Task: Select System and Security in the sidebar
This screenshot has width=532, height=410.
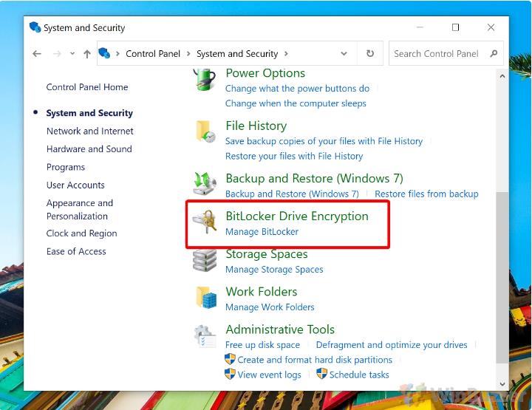Action: (x=89, y=113)
